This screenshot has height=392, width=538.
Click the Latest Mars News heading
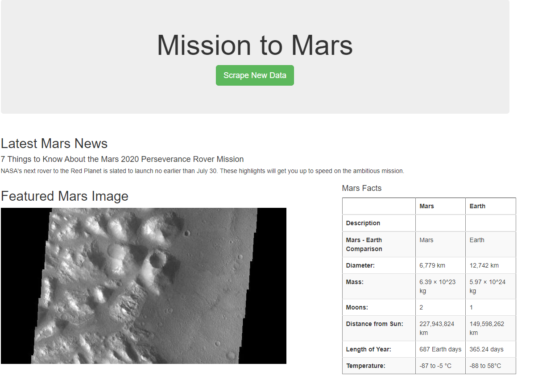[x=54, y=144]
